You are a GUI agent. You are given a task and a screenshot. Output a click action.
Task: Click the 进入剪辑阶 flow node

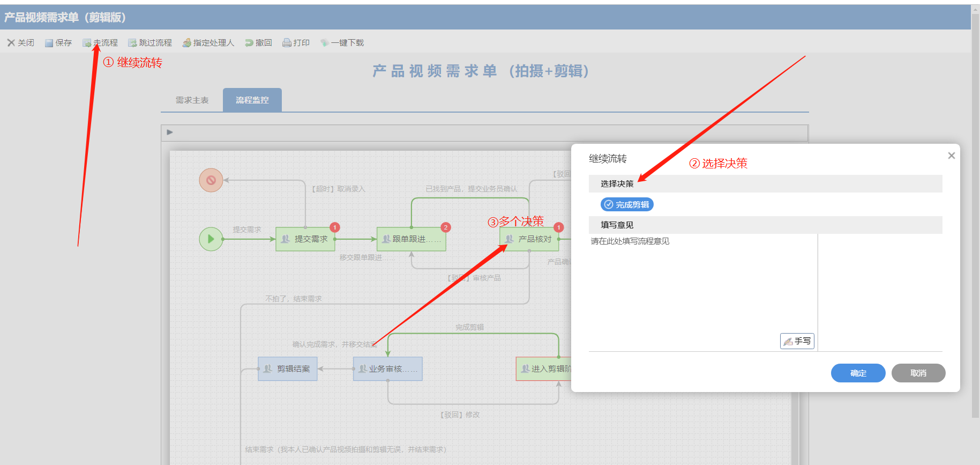(x=544, y=369)
